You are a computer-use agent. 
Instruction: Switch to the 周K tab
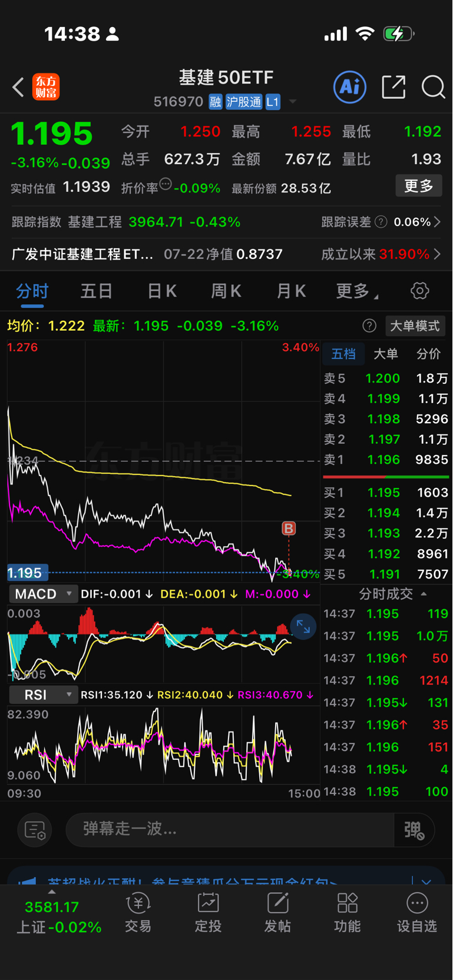coord(227,291)
